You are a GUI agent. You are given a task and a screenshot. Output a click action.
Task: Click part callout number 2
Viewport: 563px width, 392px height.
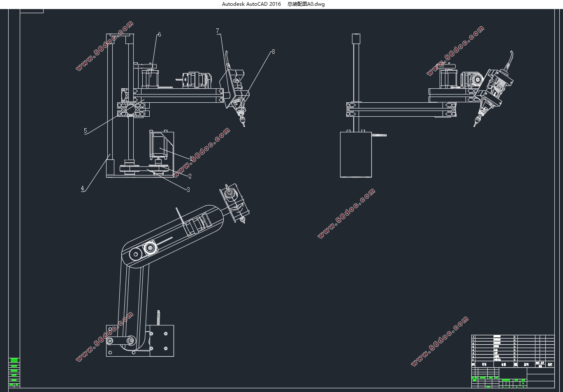(x=190, y=176)
